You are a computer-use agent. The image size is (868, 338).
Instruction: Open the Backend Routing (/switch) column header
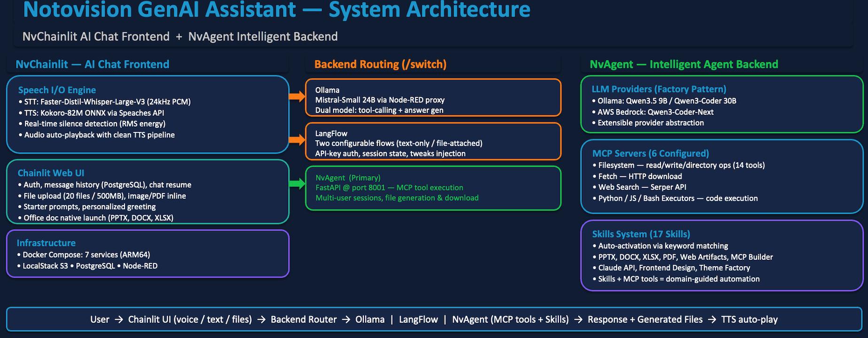point(380,64)
